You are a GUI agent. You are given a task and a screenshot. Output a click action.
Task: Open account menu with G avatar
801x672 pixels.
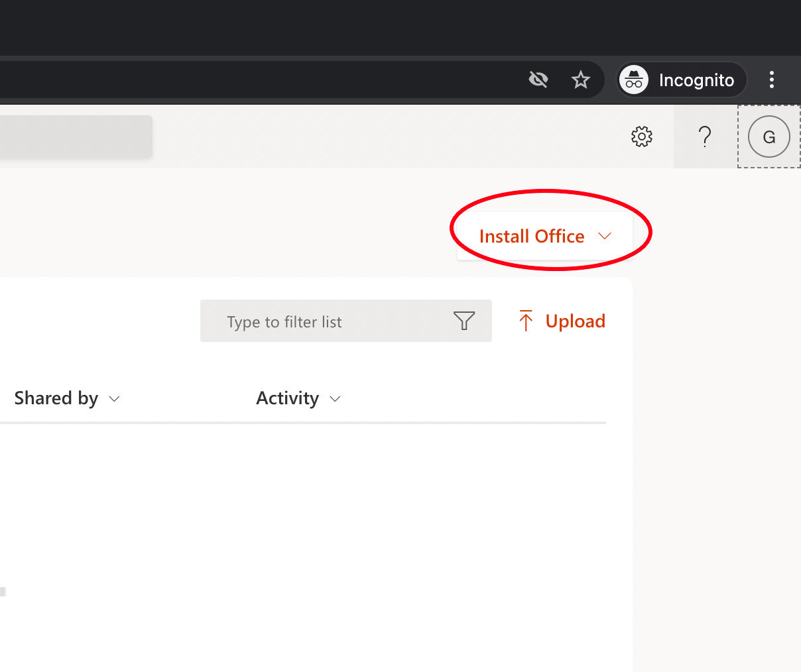pos(769,137)
